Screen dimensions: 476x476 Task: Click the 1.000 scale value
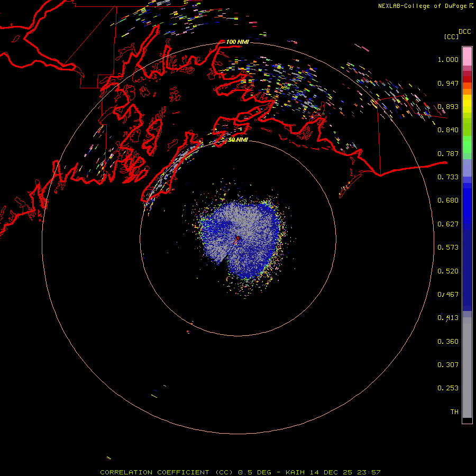coord(448,59)
